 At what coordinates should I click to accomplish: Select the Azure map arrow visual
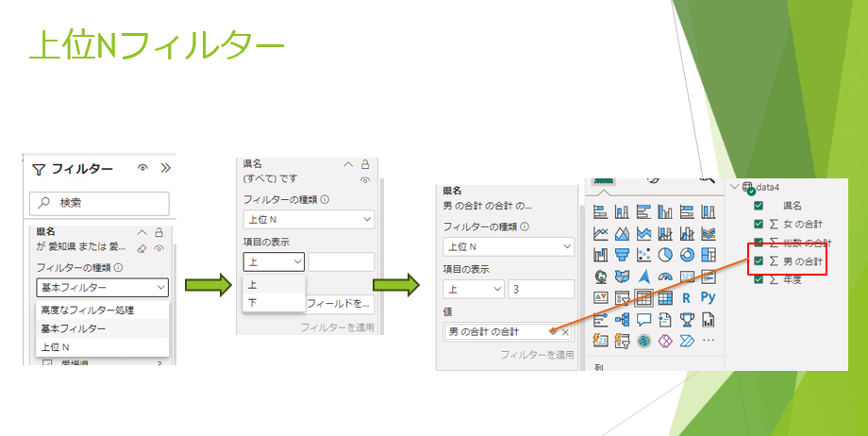pyautogui.click(x=643, y=276)
